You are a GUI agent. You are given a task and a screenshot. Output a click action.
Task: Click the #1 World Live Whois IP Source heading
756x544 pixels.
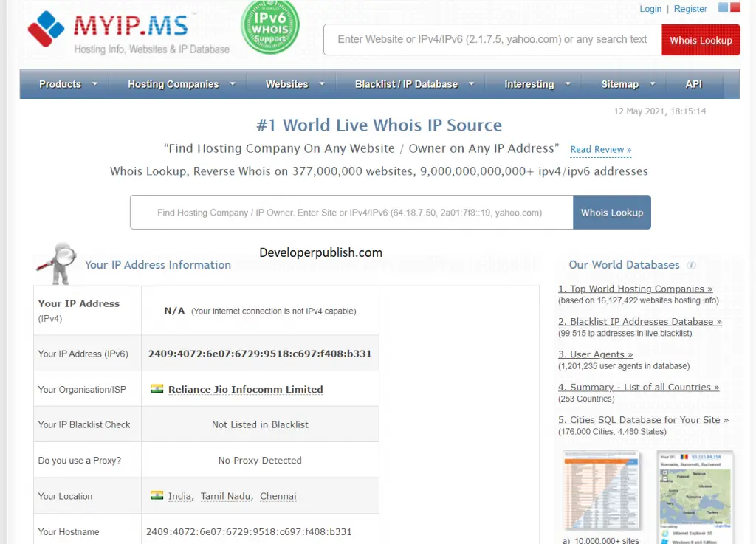tap(379, 125)
